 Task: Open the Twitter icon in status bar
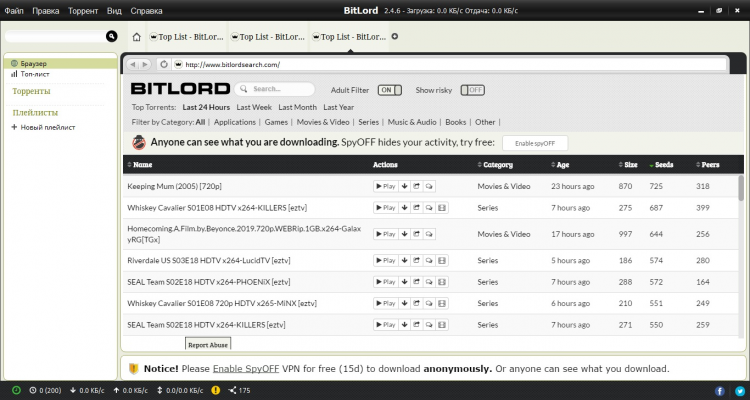tap(740, 391)
